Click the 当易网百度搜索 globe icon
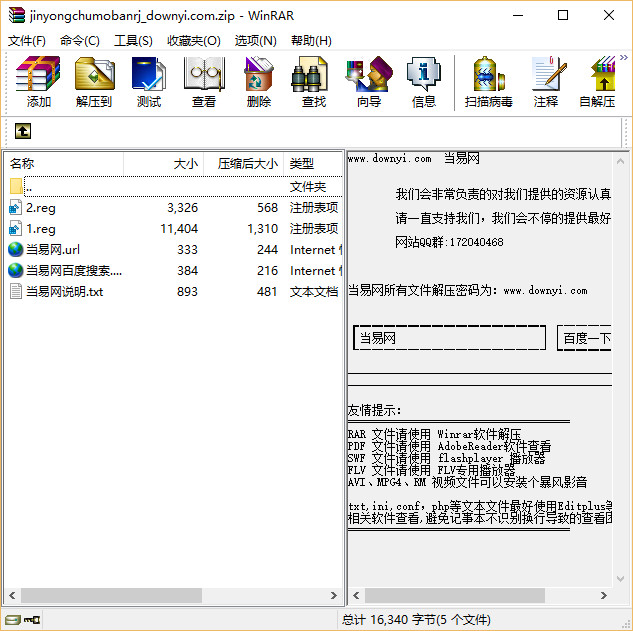 pyautogui.click(x=16, y=270)
